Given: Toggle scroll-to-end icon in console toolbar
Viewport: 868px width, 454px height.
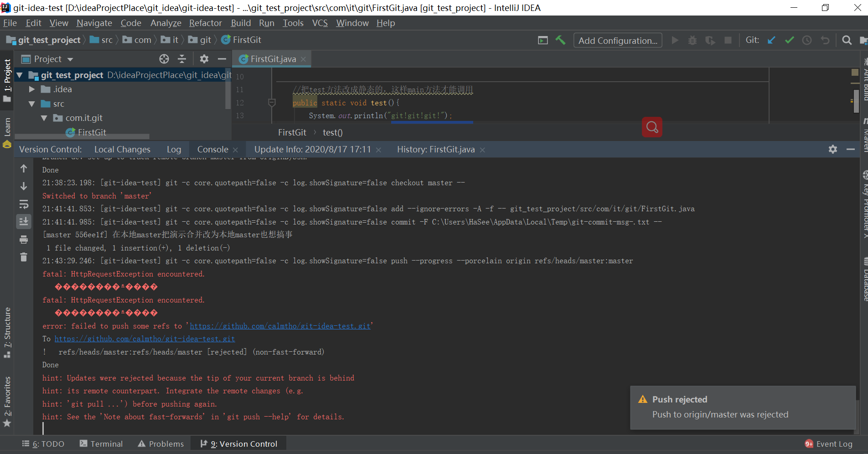Looking at the screenshot, I should coord(24,222).
